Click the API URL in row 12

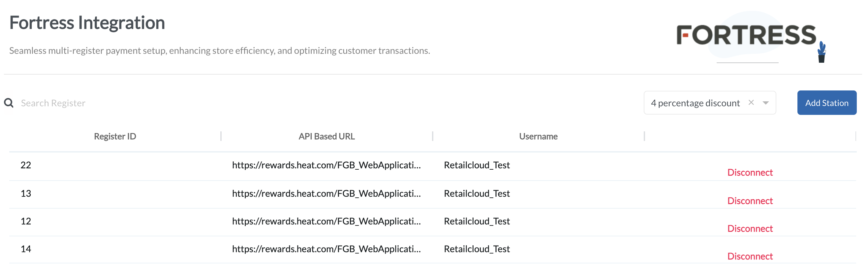pyautogui.click(x=326, y=221)
